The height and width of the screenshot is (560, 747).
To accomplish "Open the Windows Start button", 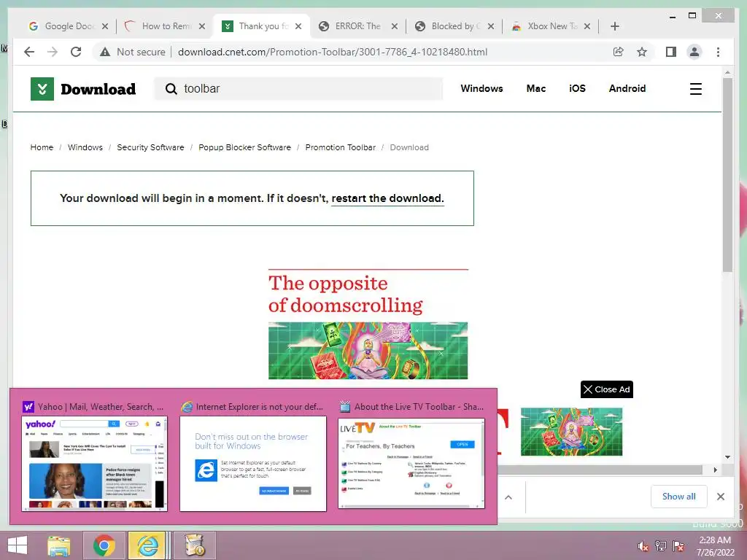I will [18, 545].
